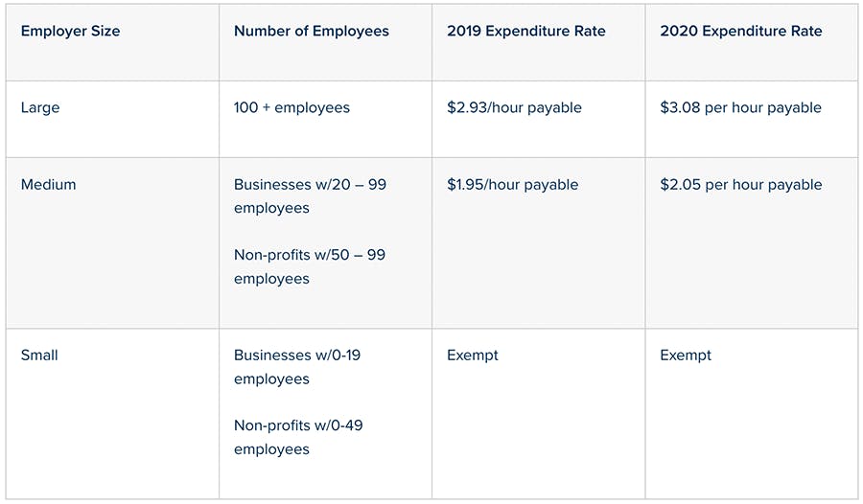Click Businesses w/0-19 employees text
863x504 pixels.
click(297, 366)
